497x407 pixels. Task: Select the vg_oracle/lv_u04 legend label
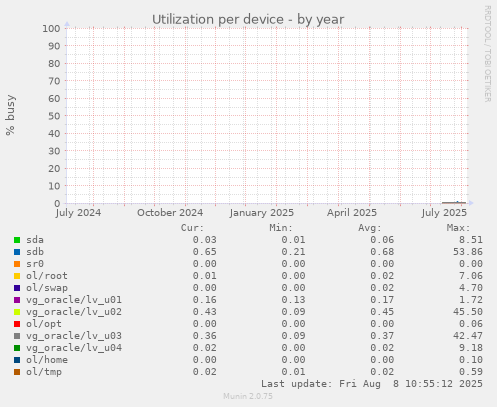click(74, 348)
